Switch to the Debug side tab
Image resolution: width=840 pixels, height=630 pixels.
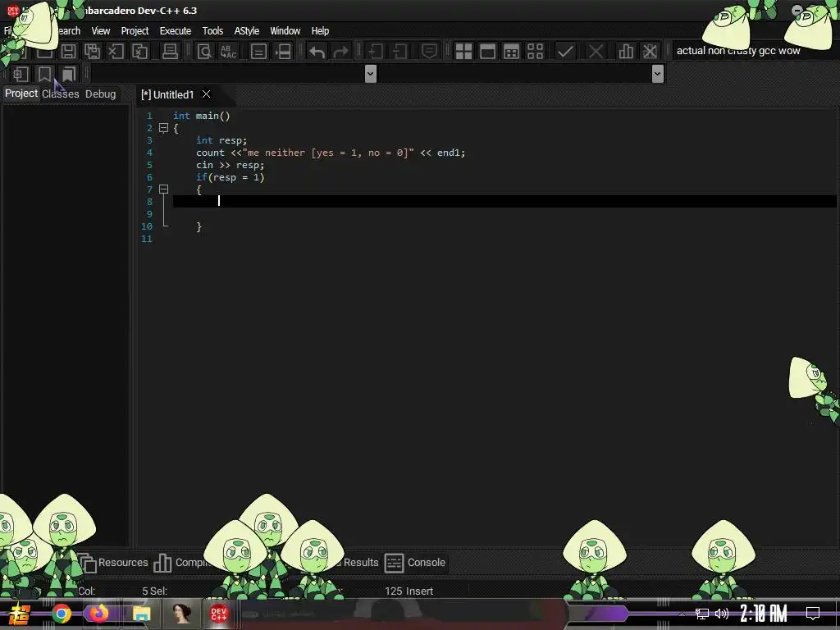pyautogui.click(x=100, y=94)
